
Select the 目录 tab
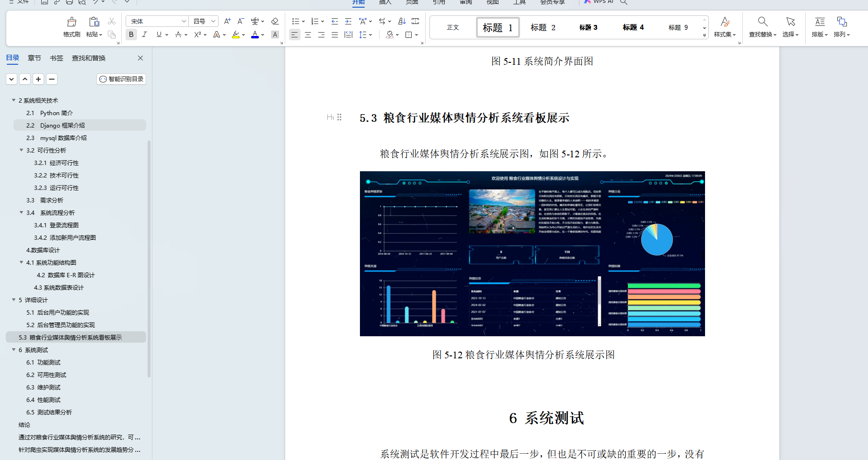(x=12, y=58)
